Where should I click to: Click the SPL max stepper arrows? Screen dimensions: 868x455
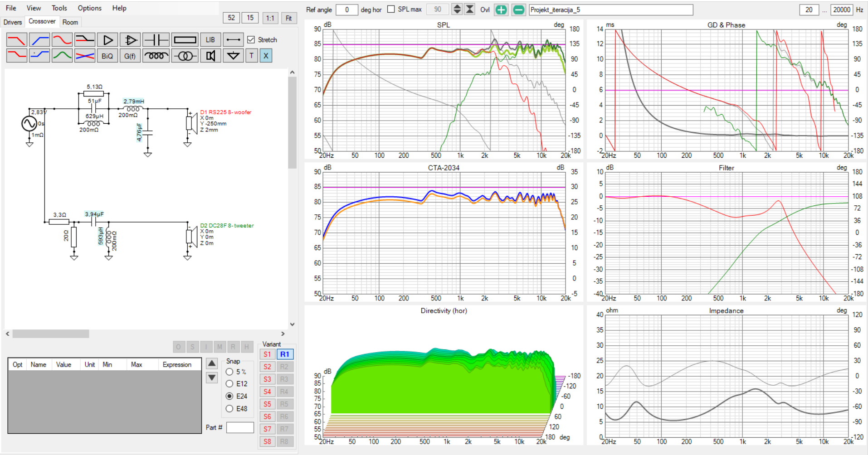tap(457, 10)
